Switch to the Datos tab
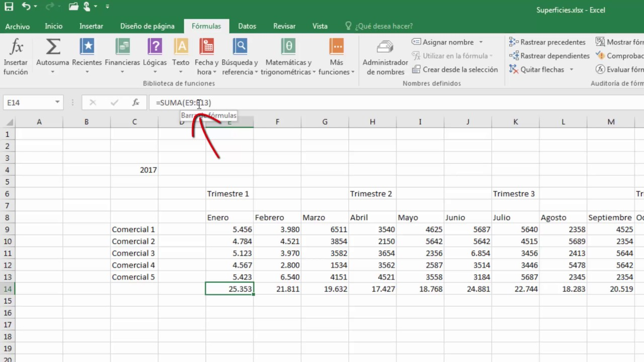Screen dimensions: 644x362 (x=247, y=26)
